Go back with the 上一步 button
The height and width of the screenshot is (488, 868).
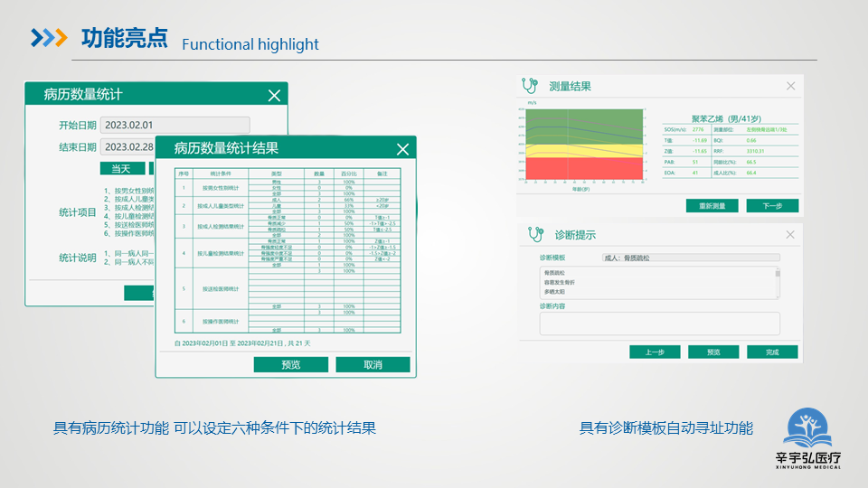[x=656, y=352]
